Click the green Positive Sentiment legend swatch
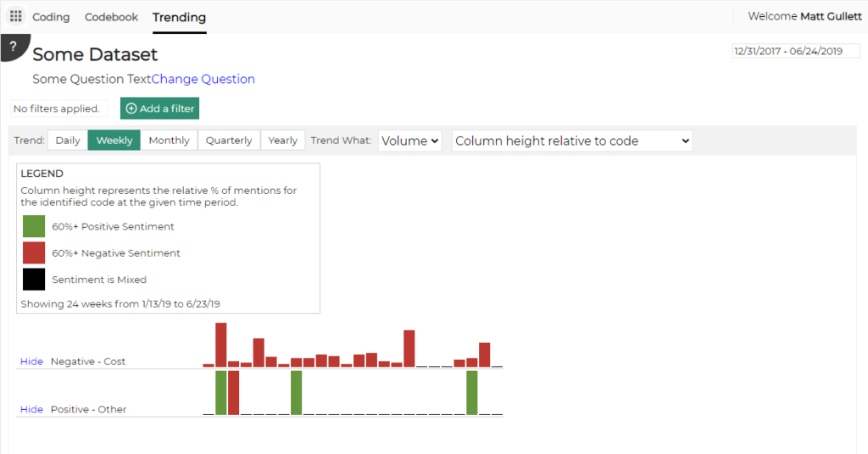Screen dimensions: 868x454 (x=34, y=227)
